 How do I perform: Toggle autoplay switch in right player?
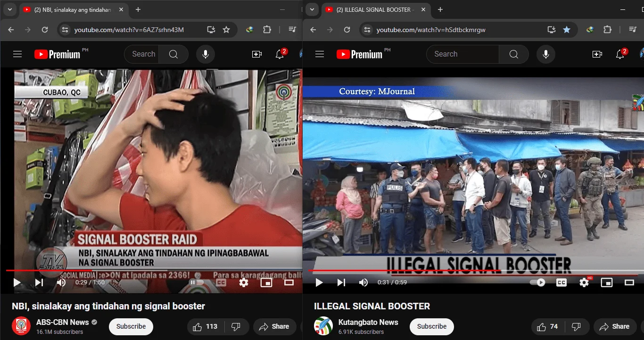click(537, 282)
